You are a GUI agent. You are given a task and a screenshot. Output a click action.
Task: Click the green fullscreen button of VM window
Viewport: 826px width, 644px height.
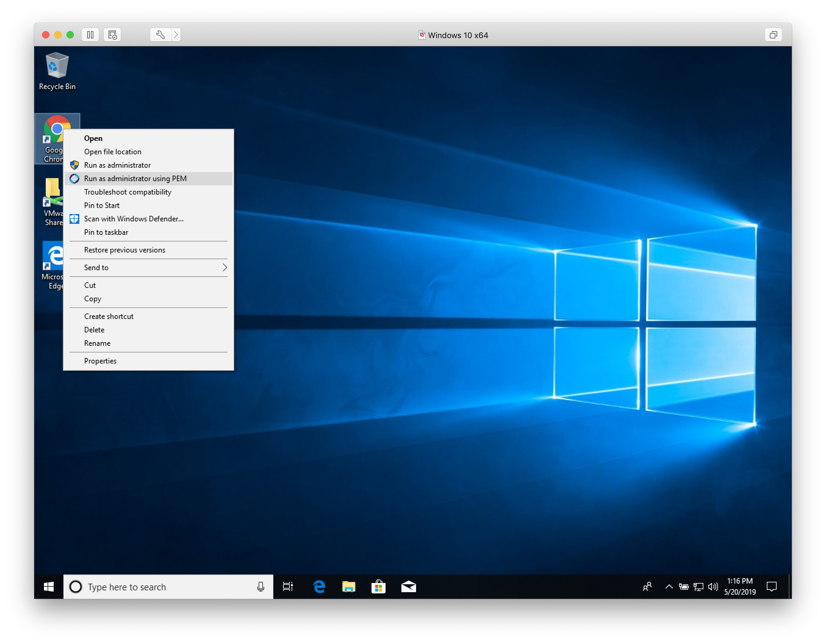click(x=70, y=35)
